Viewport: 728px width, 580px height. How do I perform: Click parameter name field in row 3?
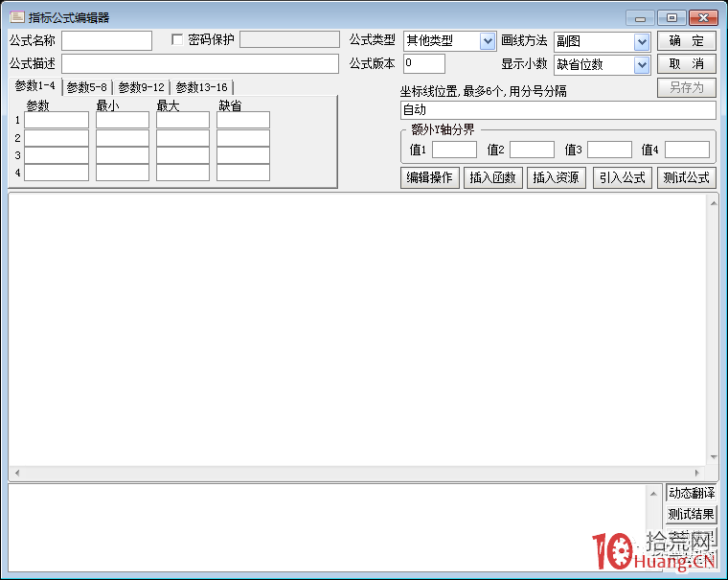click(x=57, y=155)
